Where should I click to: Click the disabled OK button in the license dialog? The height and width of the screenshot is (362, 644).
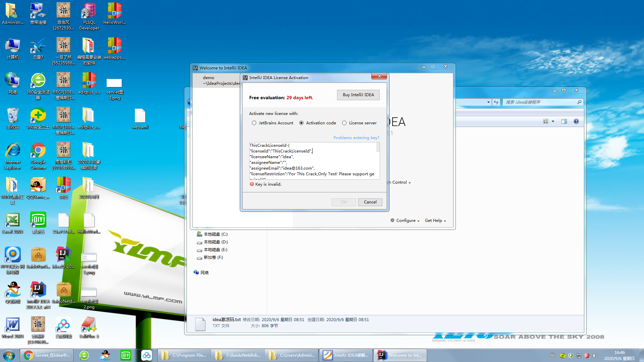(x=344, y=202)
